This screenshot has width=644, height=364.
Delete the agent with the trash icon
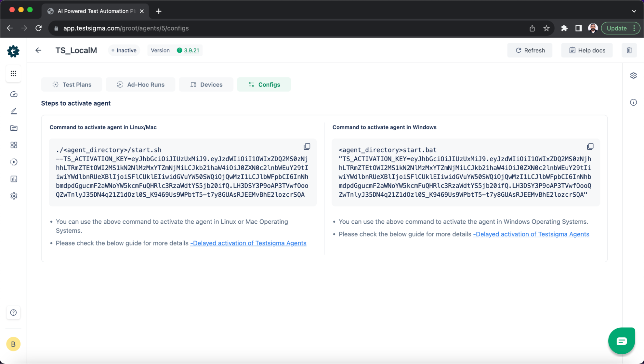click(x=629, y=50)
